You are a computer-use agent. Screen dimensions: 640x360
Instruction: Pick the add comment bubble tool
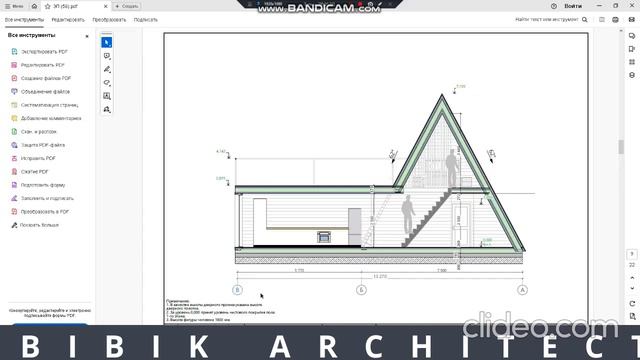pyautogui.click(x=107, y=56)
